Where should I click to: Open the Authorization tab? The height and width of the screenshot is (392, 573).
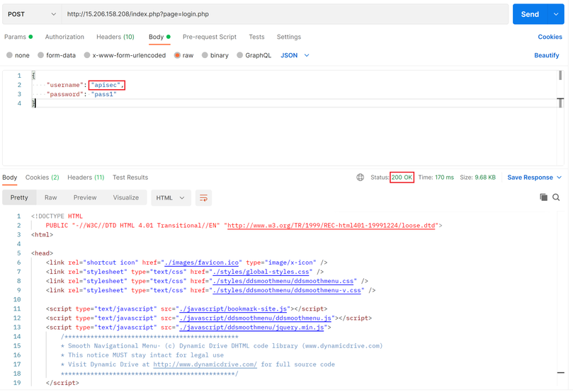point(64,37)
